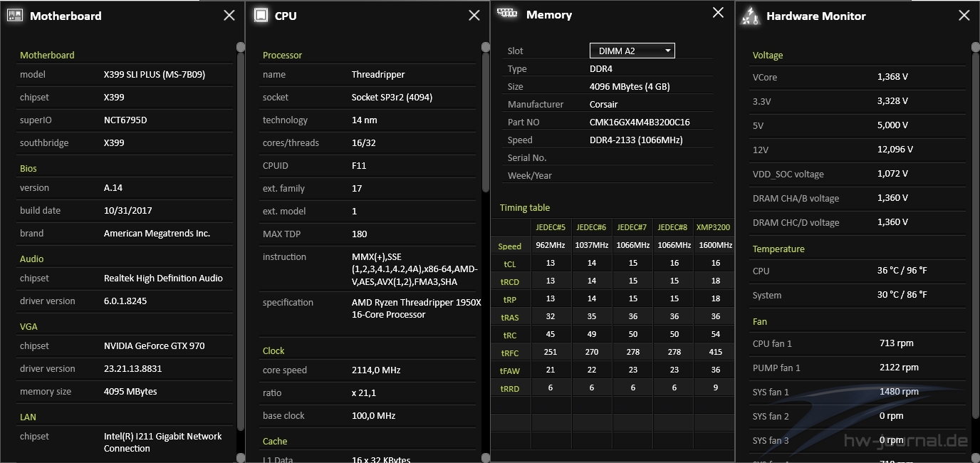
Task: Click the tCL row label
Action: point(510,264)
